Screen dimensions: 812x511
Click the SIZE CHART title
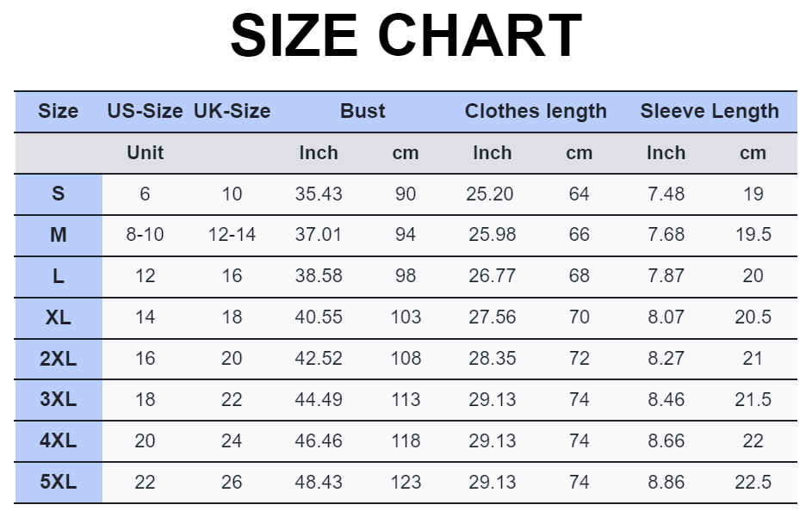pos(406,35)
